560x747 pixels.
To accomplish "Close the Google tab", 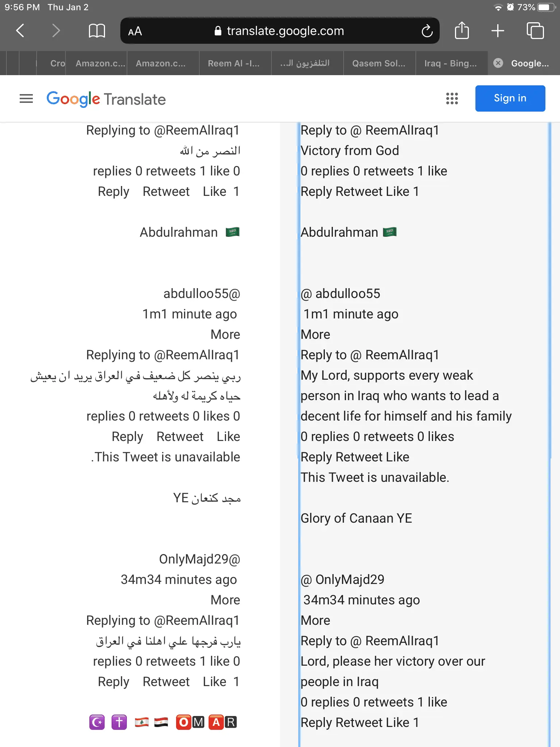I will (x=498, y=63).
